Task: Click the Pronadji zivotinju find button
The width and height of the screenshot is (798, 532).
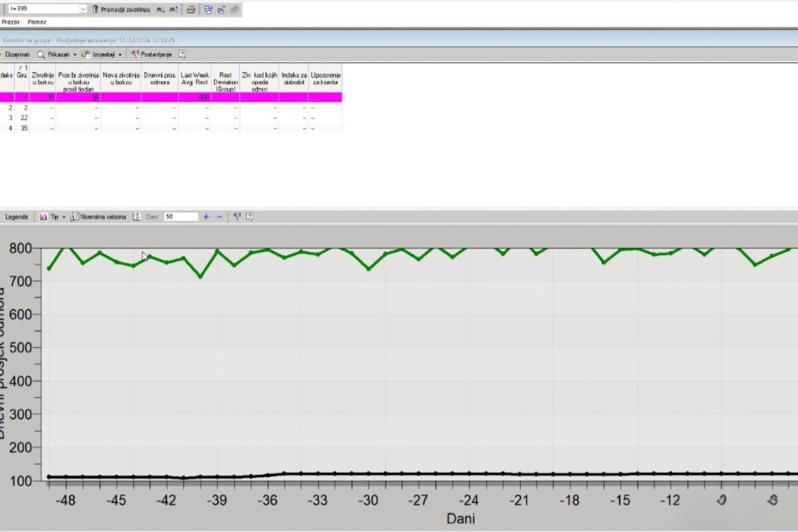Action: [120, 9]
